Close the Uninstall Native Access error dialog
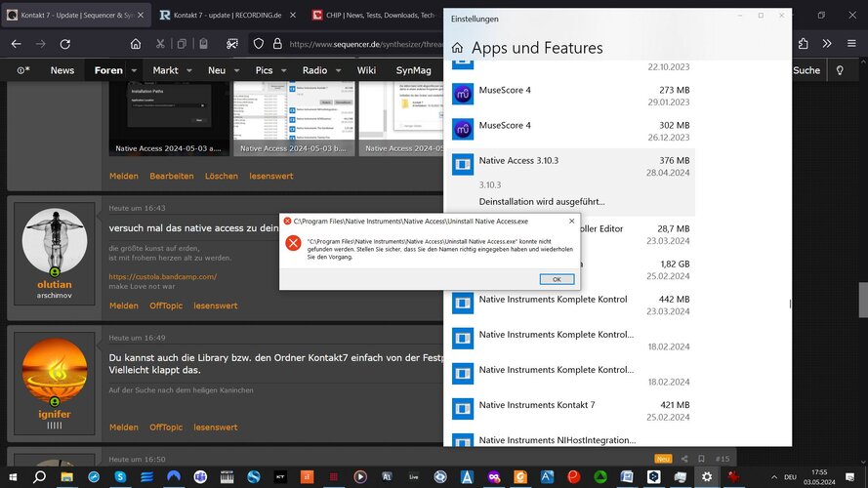This screenshot has height=488, width=868. (x=572, y=221)
